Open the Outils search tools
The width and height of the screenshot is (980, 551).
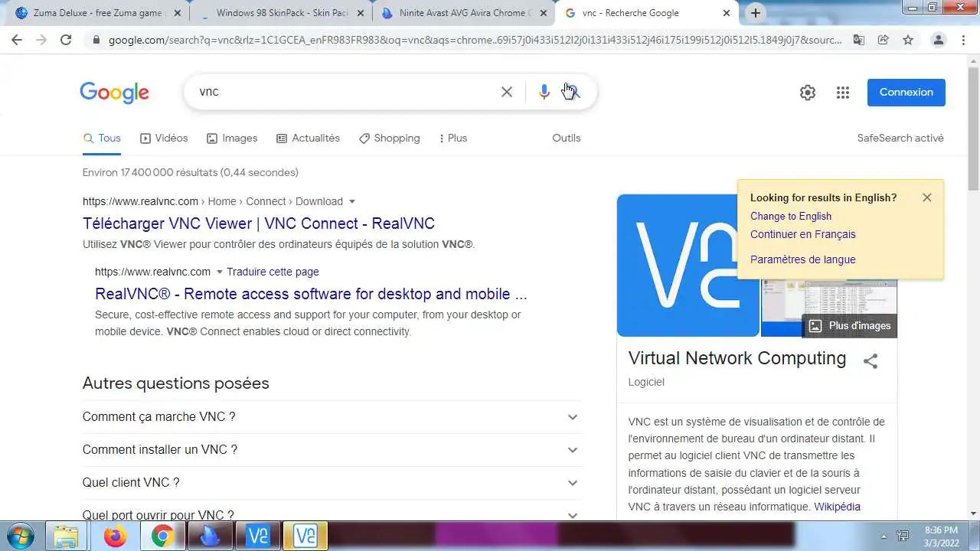click(x=567, y=138)
